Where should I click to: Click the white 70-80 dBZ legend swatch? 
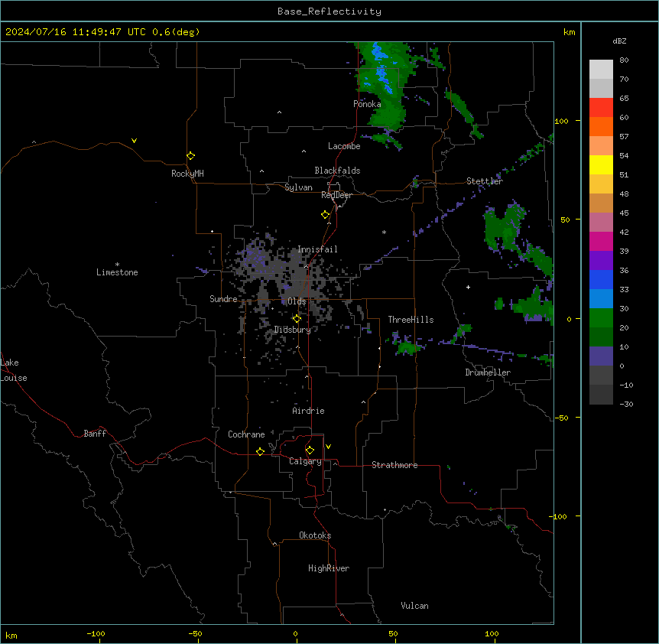[601, 70]
